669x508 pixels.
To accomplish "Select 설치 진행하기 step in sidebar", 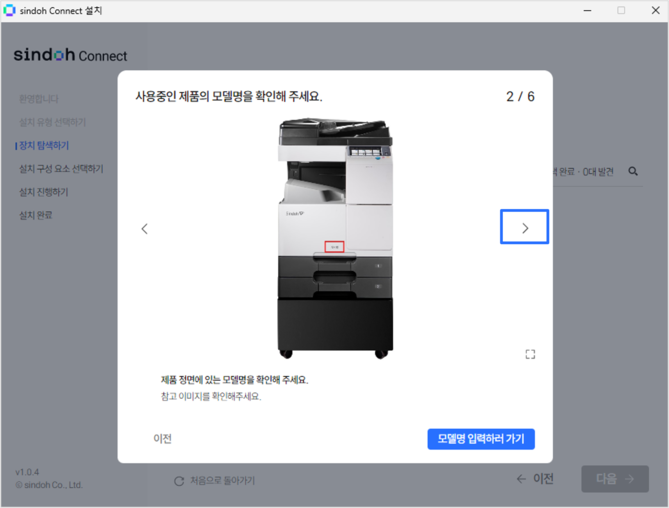I will [x=44, y=192].
